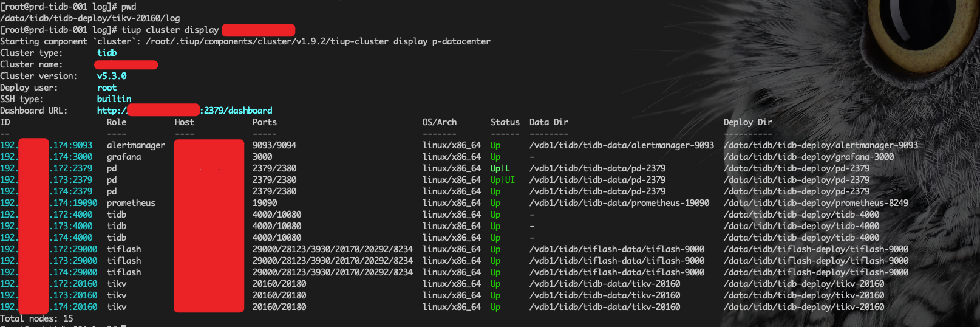Click the 'Role' column header
The image size is (980, 327).
click(x=117, y=122)
